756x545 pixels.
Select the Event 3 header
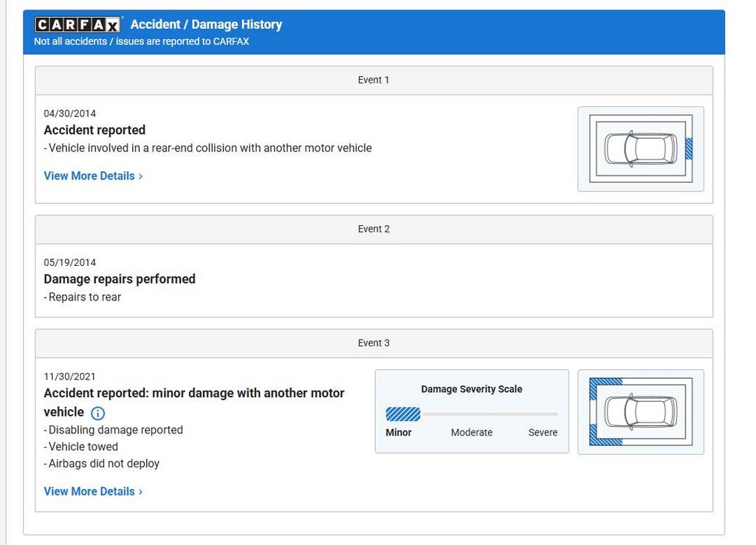pos(374,343)
